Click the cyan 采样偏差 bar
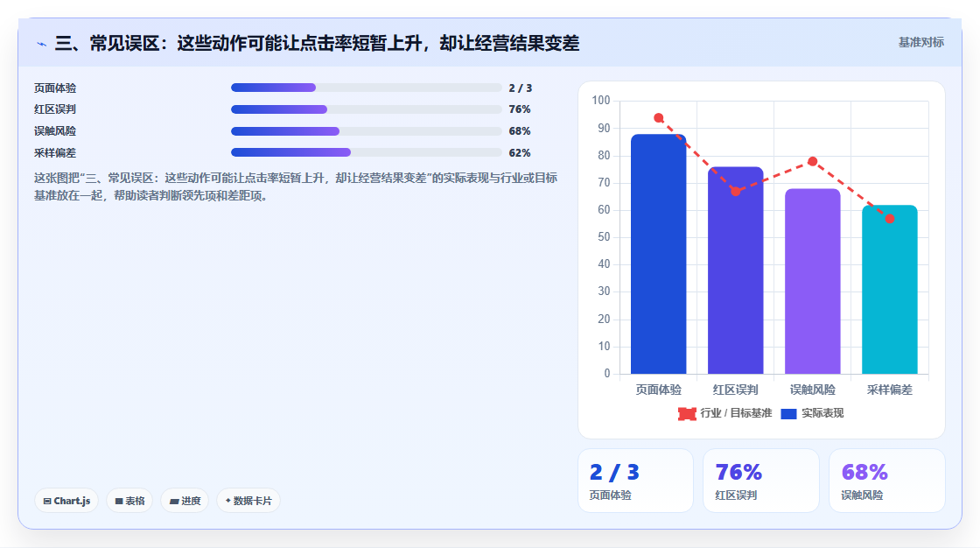This screenshot has height=548, width=980. 889,290
